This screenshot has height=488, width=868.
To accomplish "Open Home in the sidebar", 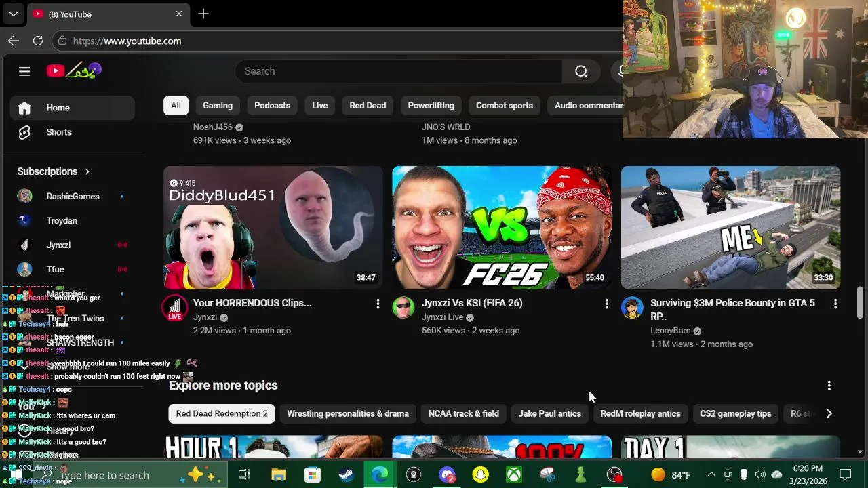I will pyautogui.click(x=72, y=108).
